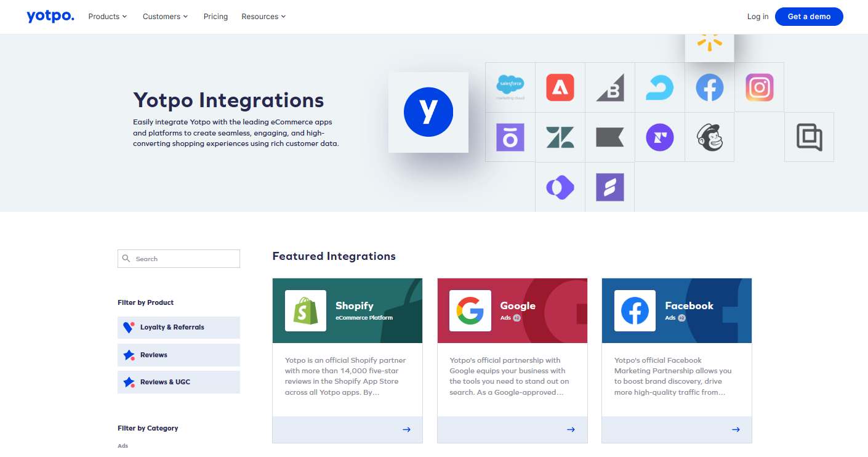The image size is (868, 457).
Task: Click the Salesforce Marketing Cloud icon
Action: click(510, 87)
